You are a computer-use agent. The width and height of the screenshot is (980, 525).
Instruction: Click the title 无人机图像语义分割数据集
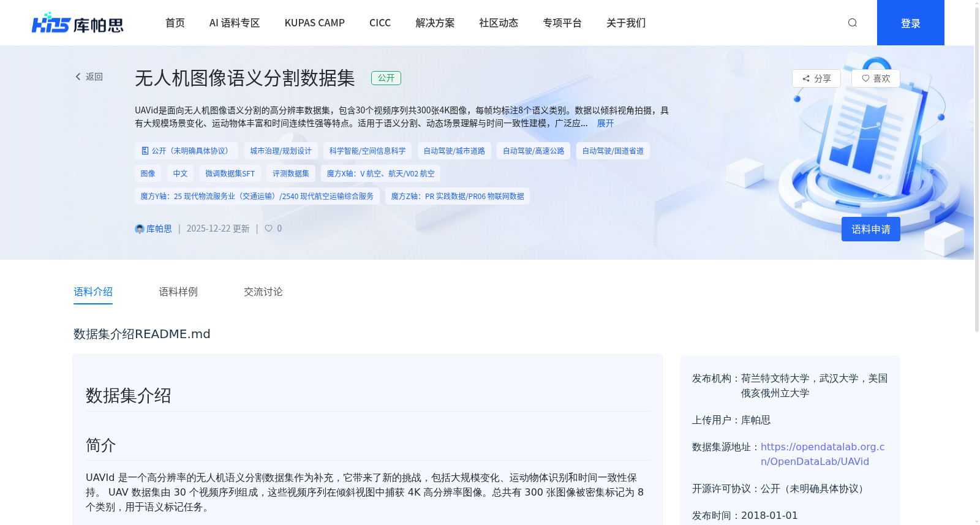[245, 78]
